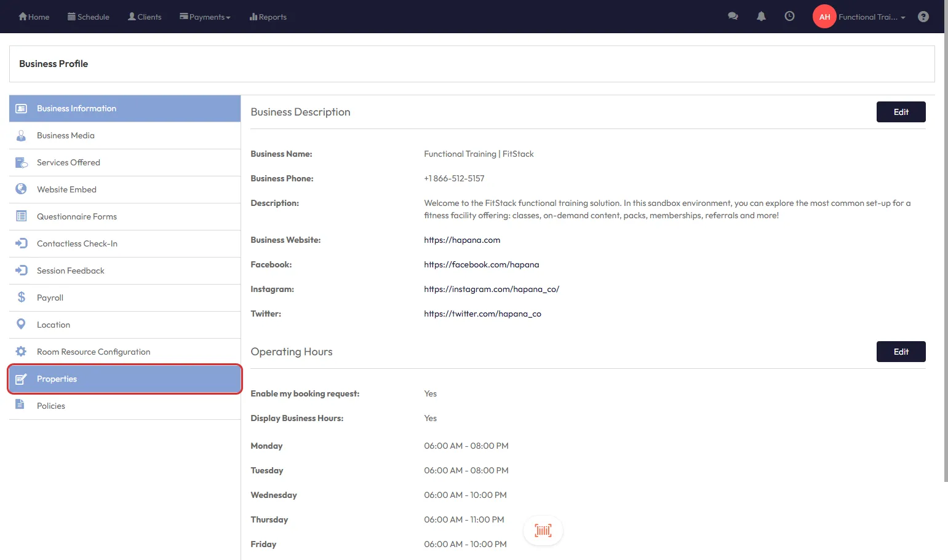Select Properties in the sidebar
The image size is (948, 560).
[125, 379]
